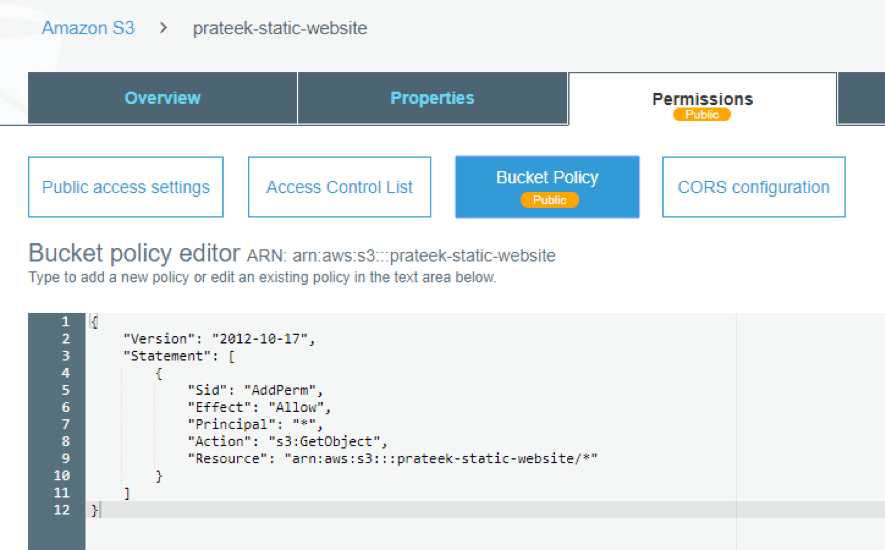Click the breadcrumb chevron separator
This screenshot has width=885, height=550.
click(163, 28)
